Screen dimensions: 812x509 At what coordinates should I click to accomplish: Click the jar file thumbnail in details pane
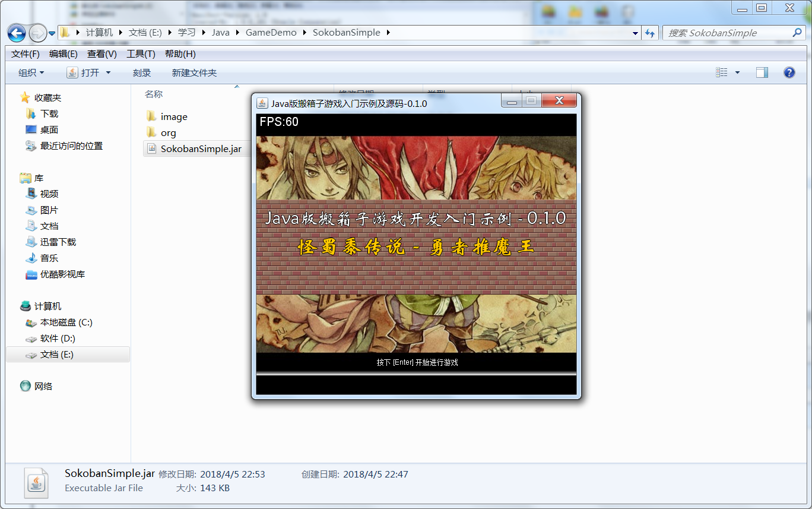(37, 483)
